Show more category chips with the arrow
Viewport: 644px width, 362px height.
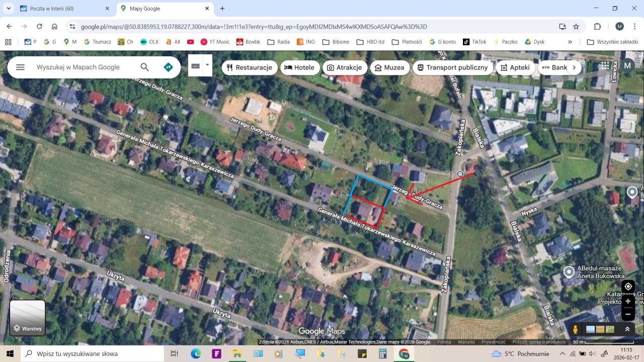point(574,67)
